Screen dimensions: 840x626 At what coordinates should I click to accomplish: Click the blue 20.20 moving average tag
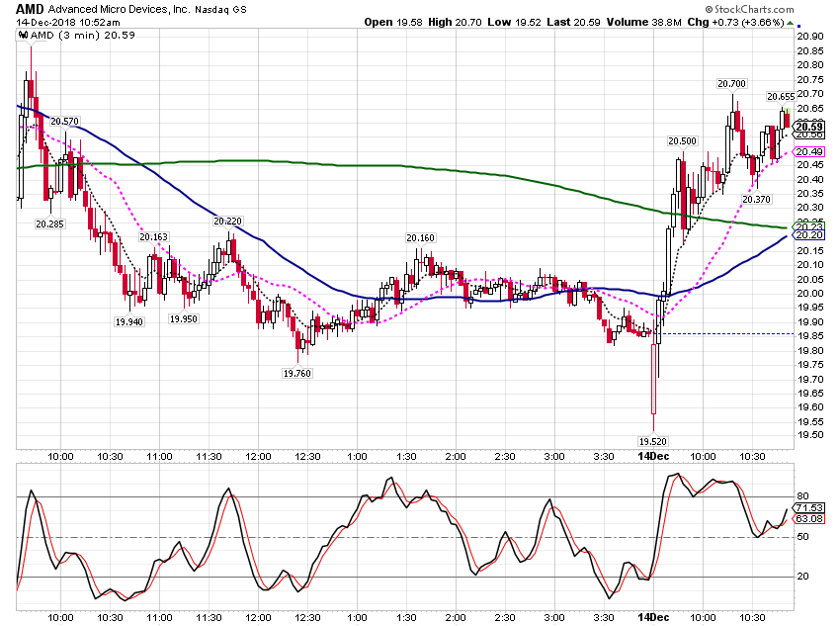(808, 235)
